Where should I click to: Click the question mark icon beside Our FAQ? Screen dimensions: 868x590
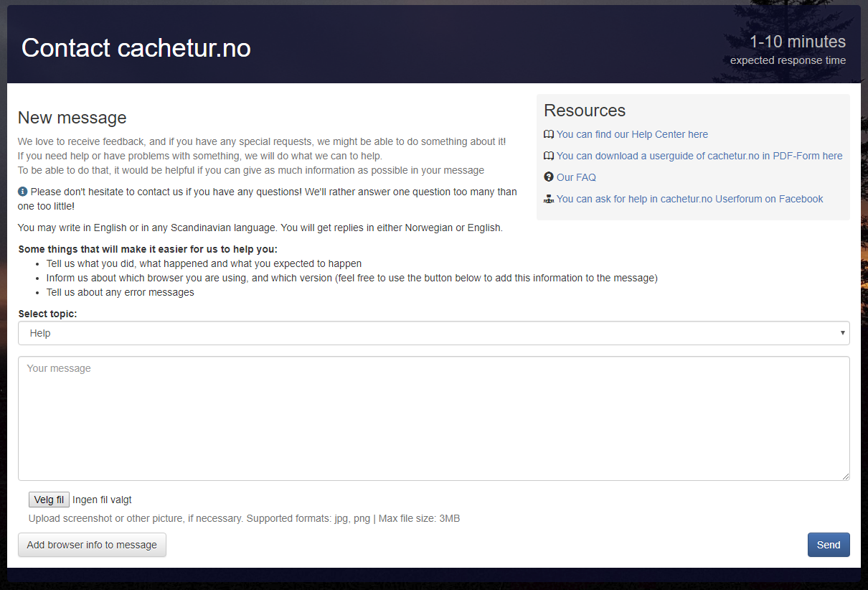(549, 177)
